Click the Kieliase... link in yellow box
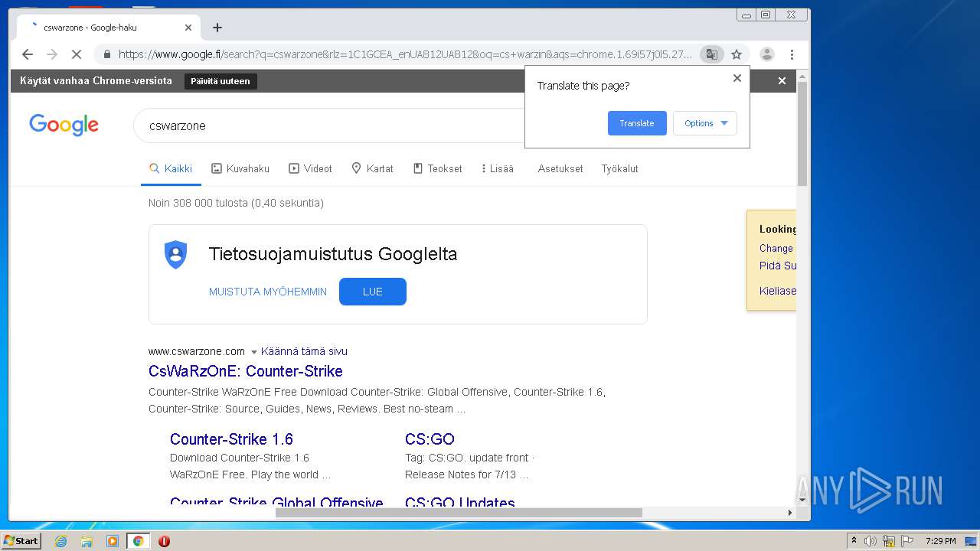This screenshot has width=980, height=551. 778,291
